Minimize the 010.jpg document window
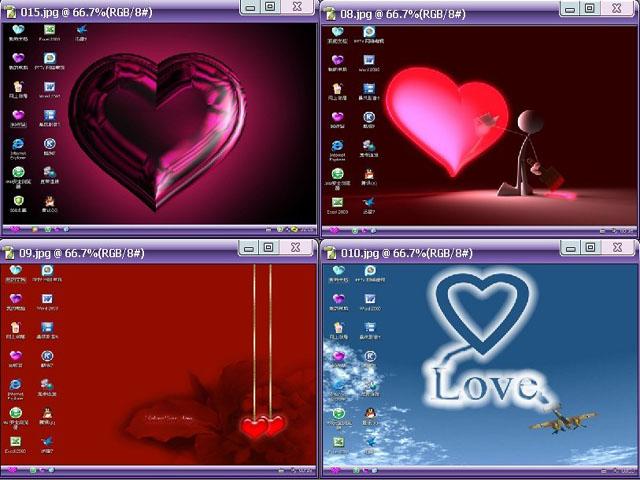Screen dimensions: 640x480 pos(571,248)
